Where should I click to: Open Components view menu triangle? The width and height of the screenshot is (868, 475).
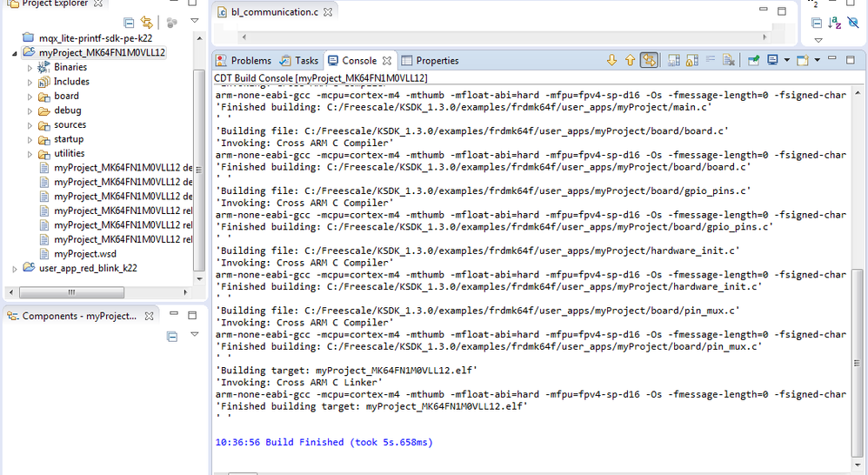point(194,334)
